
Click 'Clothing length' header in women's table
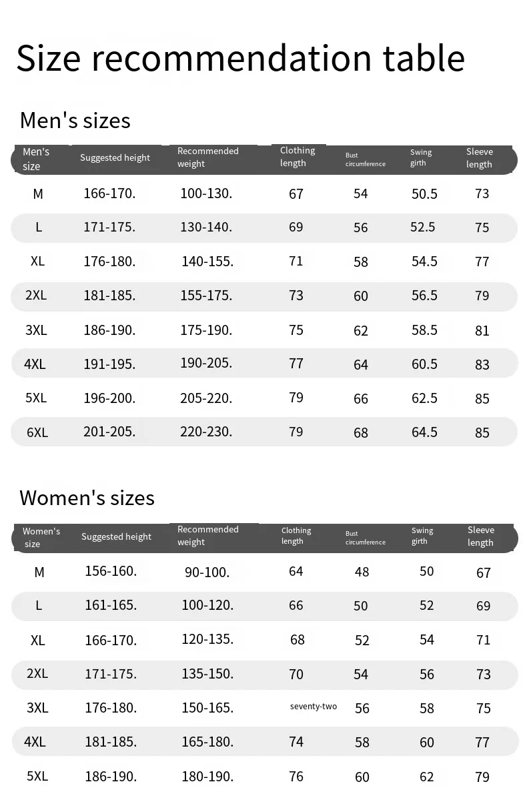296,536
